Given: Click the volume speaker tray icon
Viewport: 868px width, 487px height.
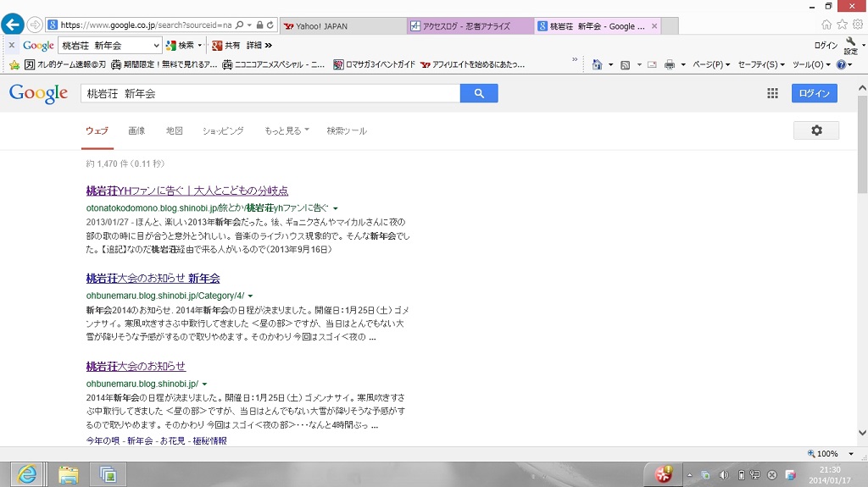Looking at the screenshot, I should tap(724, 475).
